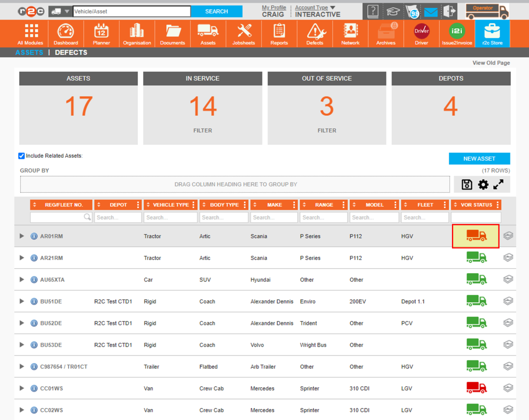Click the DEPOTS count tile
Screen dimensions: 529x420
tap(450, 108)
